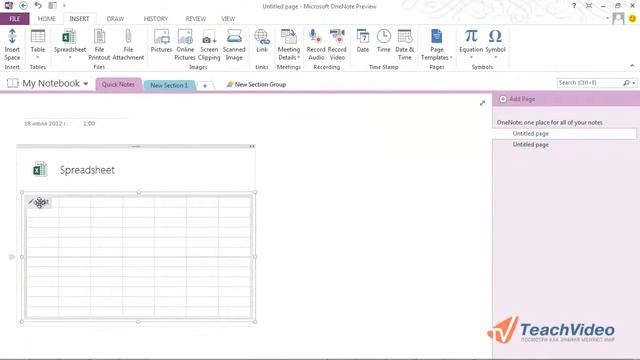
Task: Start Record Video
Action: tap(337, 45)
